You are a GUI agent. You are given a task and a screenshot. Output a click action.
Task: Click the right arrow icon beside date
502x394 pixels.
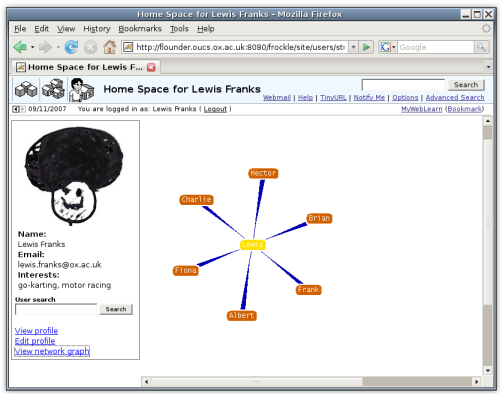tap(23, 109)
